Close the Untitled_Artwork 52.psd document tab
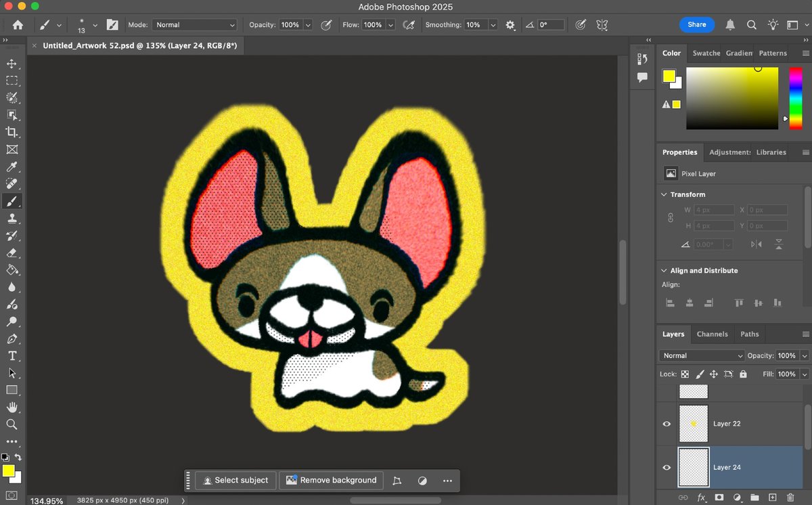Viewport: 812px width, 505px height. coord(35,45)
